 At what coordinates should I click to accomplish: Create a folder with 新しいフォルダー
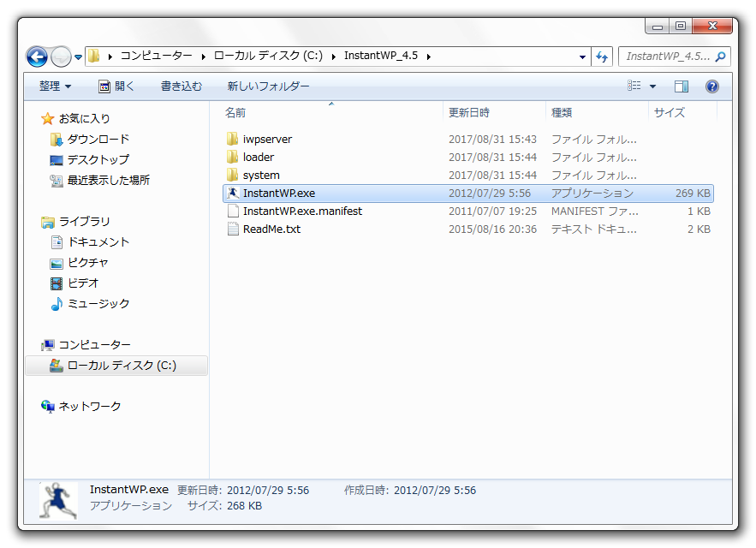click(x=268, y=86)
